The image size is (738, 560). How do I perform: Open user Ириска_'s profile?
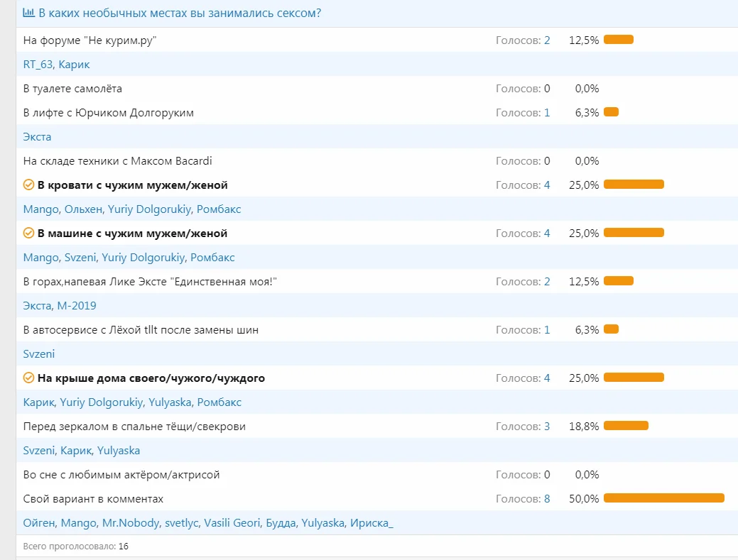[x=371, y=523]
